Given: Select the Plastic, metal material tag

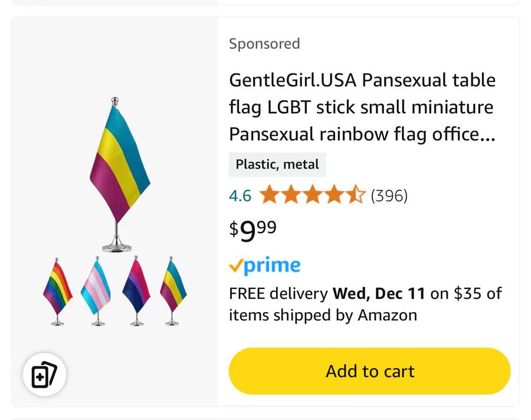Looking at the screenshot, I should (x=277, y=165).
